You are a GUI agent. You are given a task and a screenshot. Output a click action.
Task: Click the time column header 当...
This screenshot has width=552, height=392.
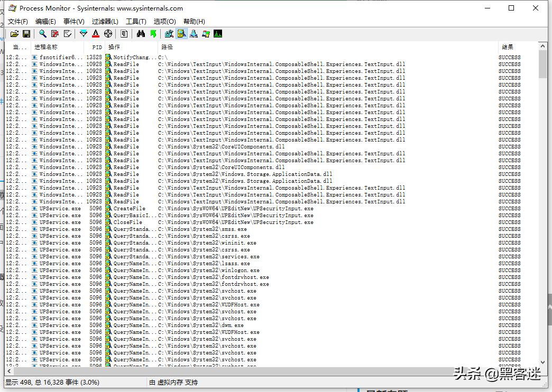click(17, 47)
